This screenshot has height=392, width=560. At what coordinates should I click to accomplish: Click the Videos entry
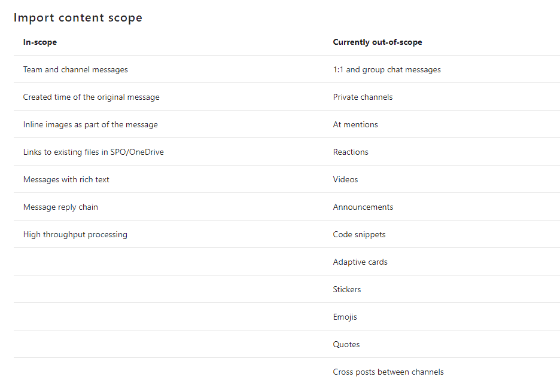point(345,179)
